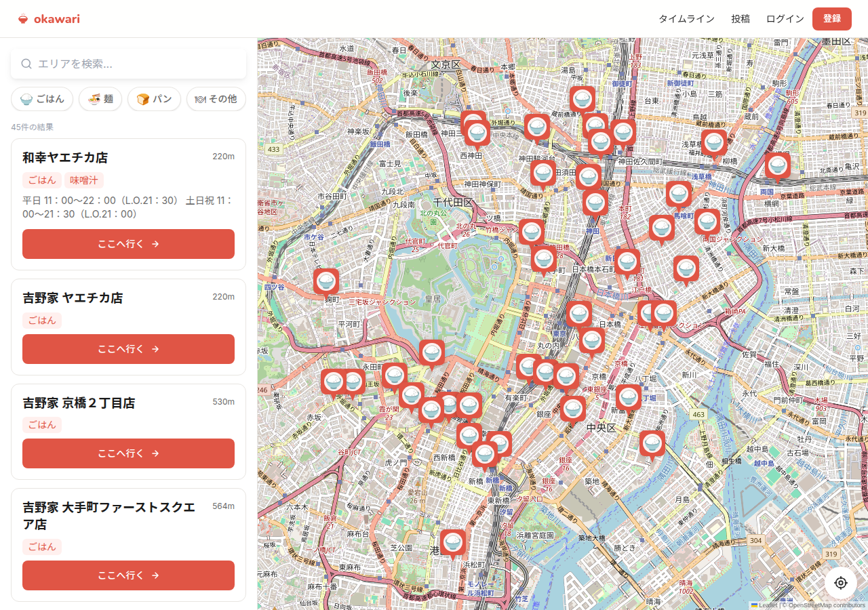Click ここへ行く for 吉野家 京橋２丁目店

[x=128, y=453]
